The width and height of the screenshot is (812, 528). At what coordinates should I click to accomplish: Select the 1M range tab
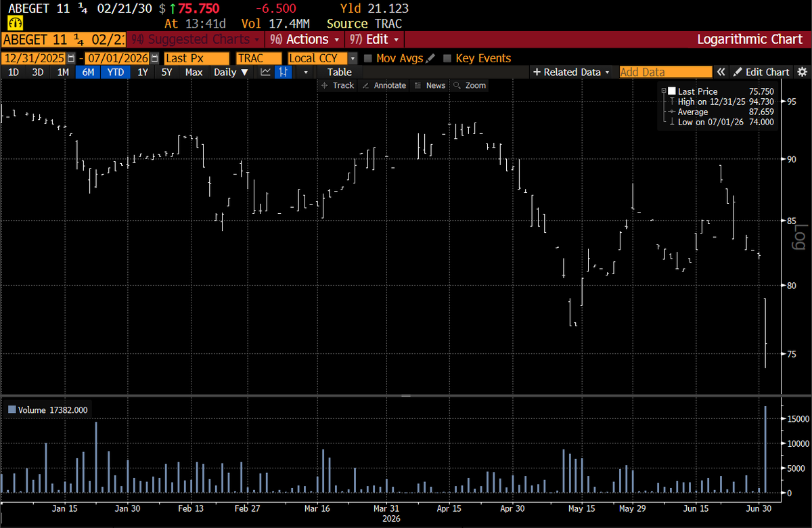(x=63, y=72)
